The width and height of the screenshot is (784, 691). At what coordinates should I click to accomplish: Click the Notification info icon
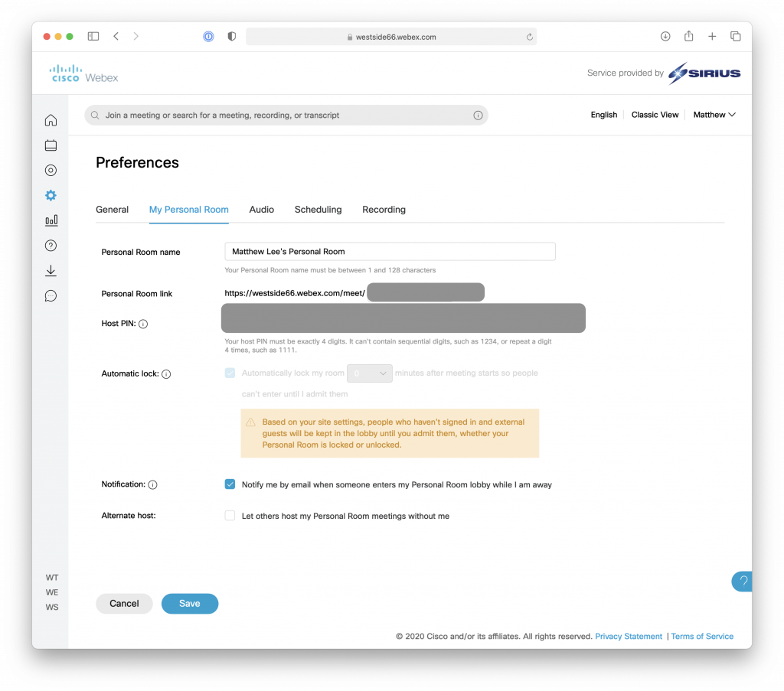coord(153,484)
